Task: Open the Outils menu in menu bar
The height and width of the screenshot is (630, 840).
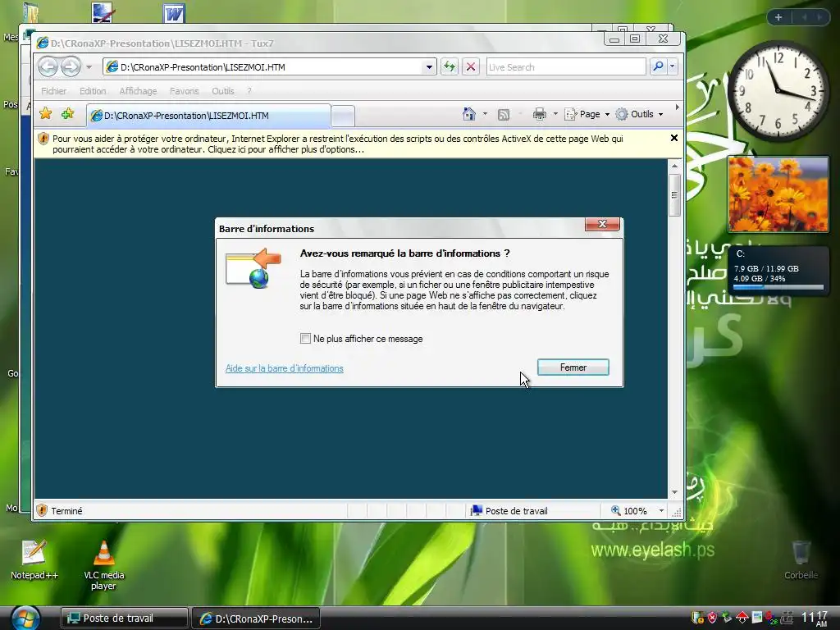Action: pos(222,91)
